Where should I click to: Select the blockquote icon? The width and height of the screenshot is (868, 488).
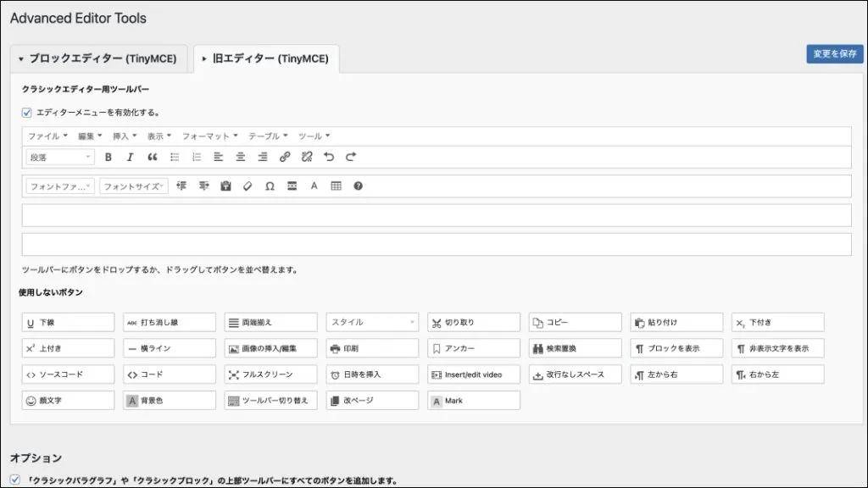(x=153, y=157)
